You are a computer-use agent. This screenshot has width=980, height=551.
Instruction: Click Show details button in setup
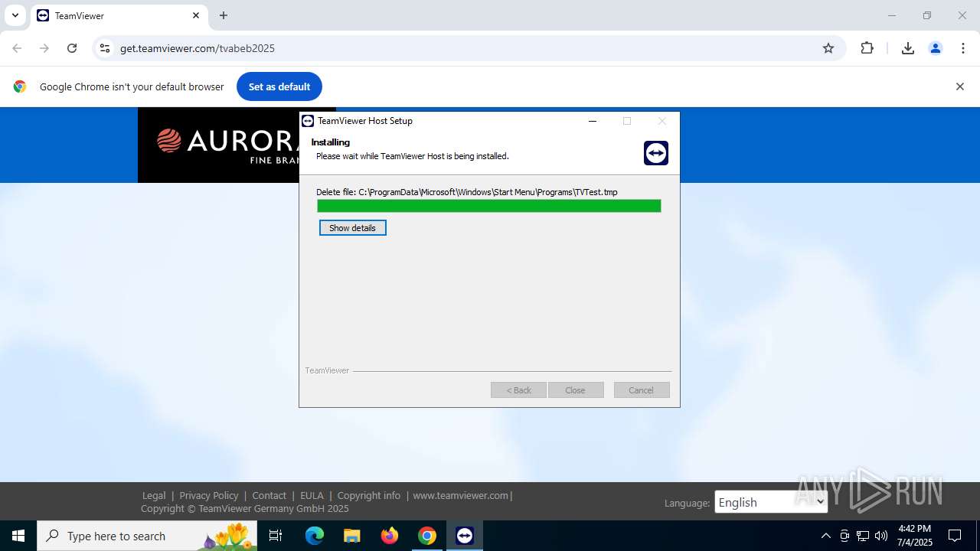pyautogui.click(x=353, y=228)
